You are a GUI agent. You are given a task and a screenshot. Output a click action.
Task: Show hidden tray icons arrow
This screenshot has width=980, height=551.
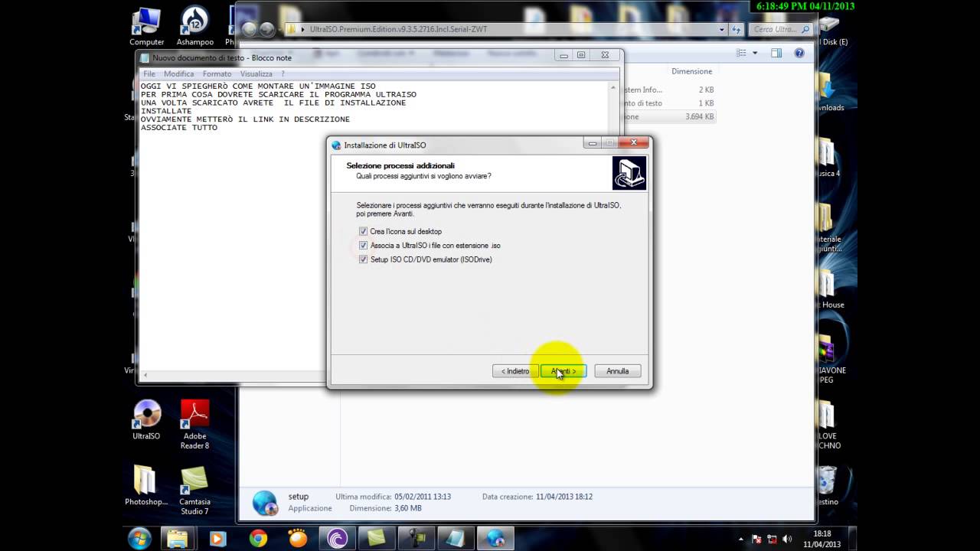point(741,540)
